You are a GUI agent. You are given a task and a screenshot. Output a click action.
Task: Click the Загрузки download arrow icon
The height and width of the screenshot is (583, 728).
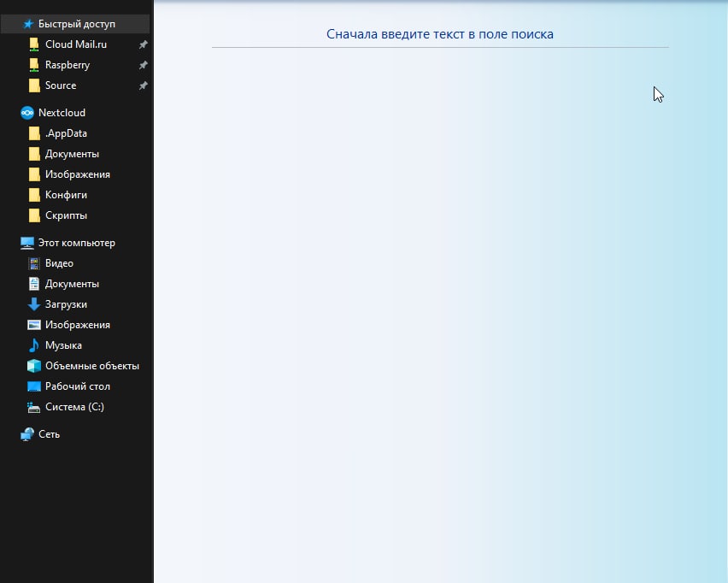click(34, 304)
